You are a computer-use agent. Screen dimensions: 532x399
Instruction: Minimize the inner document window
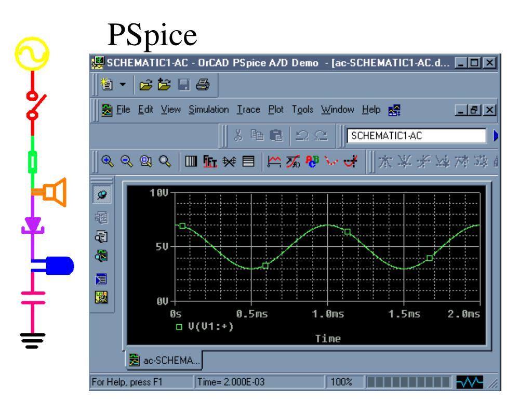pyautogui.click(x=460, y=110)
